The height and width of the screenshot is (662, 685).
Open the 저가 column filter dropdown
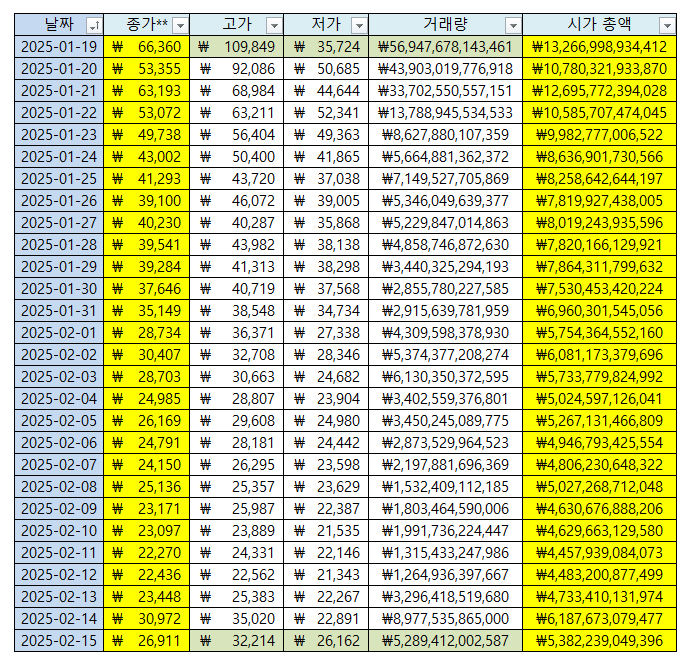tap(359, 26)
